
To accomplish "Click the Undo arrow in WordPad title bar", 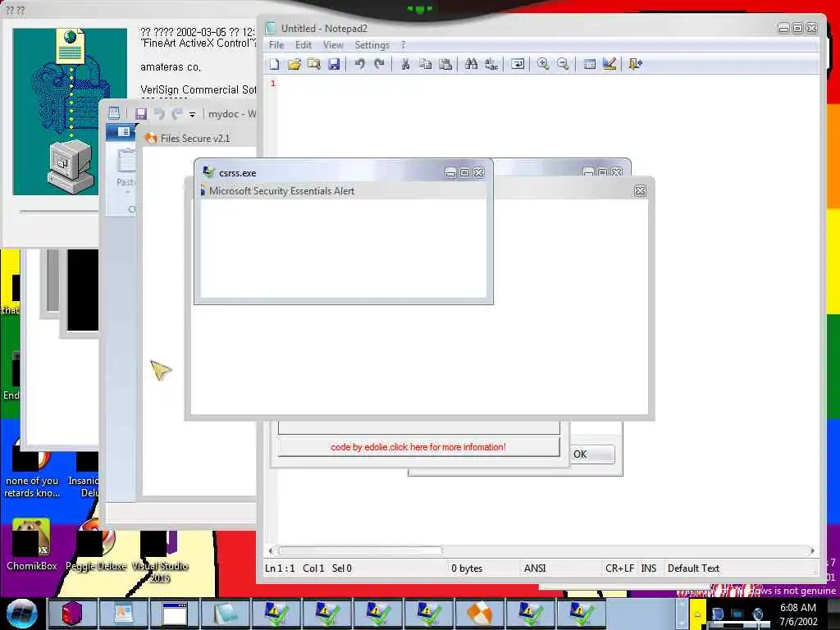I will [159, 113].
